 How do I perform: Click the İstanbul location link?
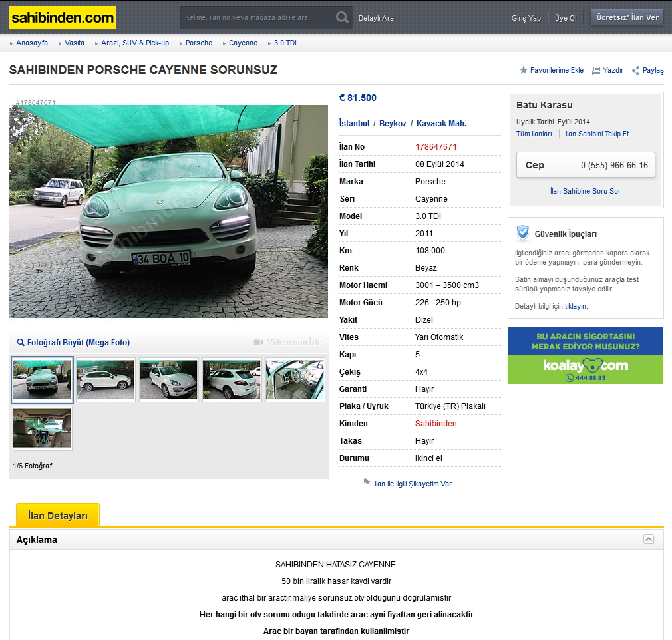point(354,124)
